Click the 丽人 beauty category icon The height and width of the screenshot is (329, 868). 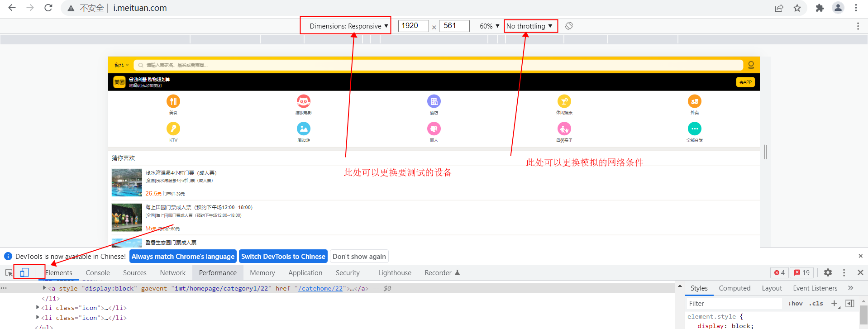click(x=434, y=129)
